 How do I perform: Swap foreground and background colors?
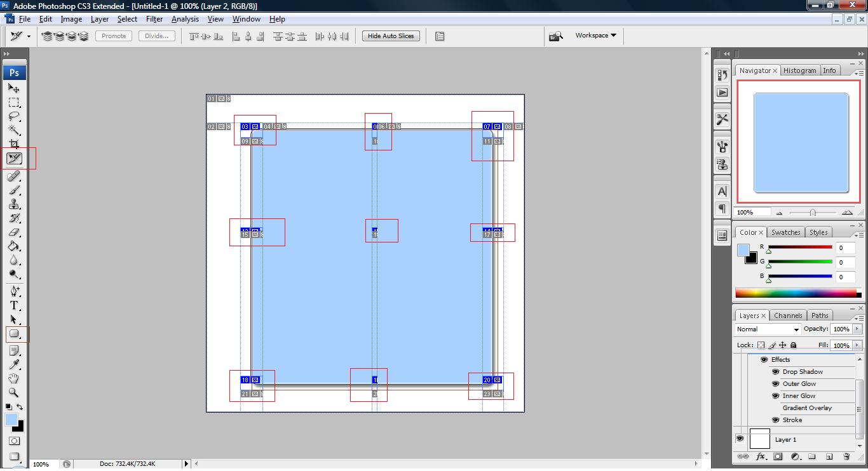point(20,407)
